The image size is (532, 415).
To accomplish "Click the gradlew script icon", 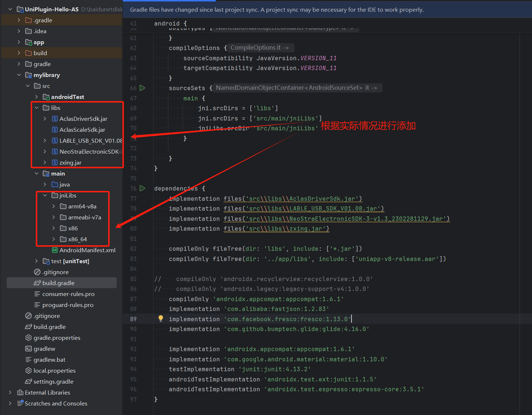I will pyautogui.click(x=28, y=349).
